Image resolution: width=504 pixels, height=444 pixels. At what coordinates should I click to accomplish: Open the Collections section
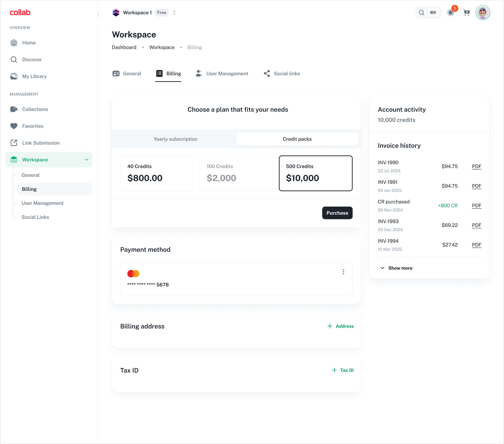pyautogui.click(x=35, y=109)
